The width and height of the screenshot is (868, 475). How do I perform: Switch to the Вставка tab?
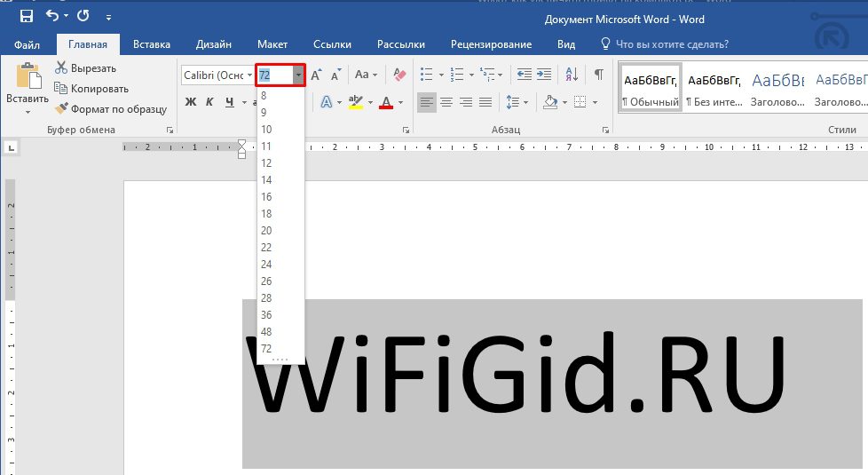(x=151, y=44)
